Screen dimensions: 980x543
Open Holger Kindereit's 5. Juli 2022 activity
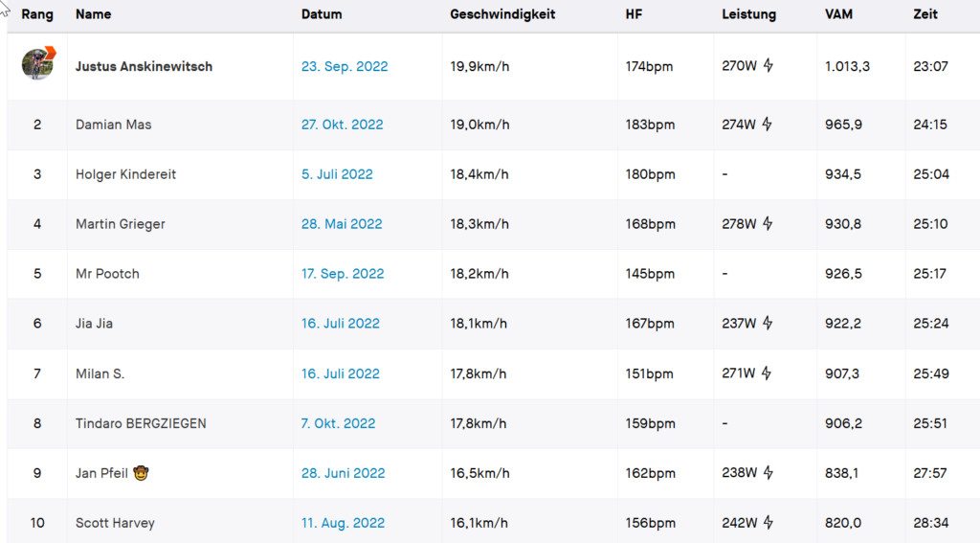[337, 174]
